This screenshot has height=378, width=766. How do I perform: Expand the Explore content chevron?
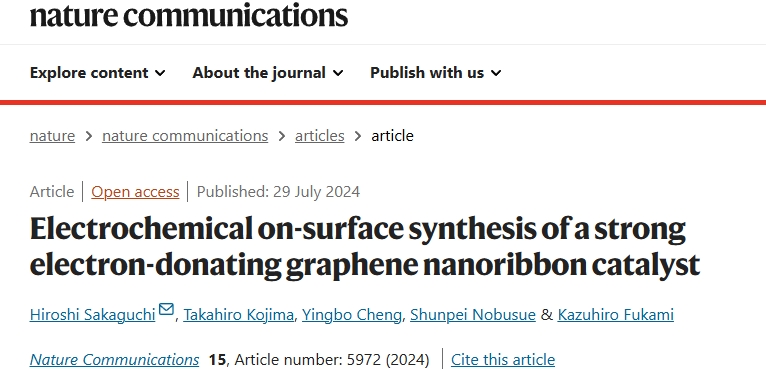click(x=160, y=73)
